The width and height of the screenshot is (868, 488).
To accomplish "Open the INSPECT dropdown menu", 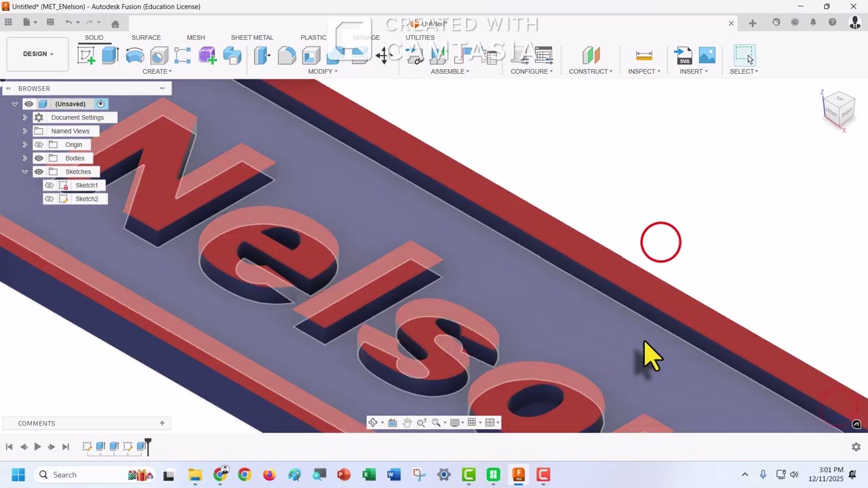I will tap(644, 71).
